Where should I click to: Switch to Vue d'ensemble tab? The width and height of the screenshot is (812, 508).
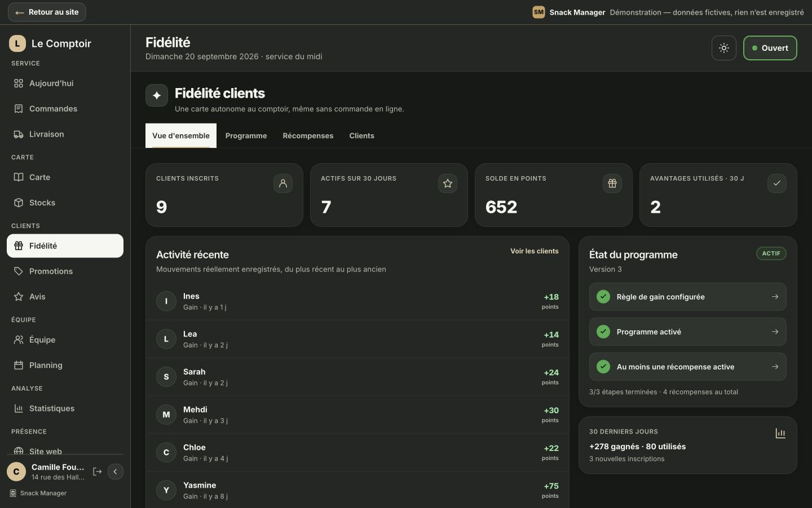click(181, 135)
